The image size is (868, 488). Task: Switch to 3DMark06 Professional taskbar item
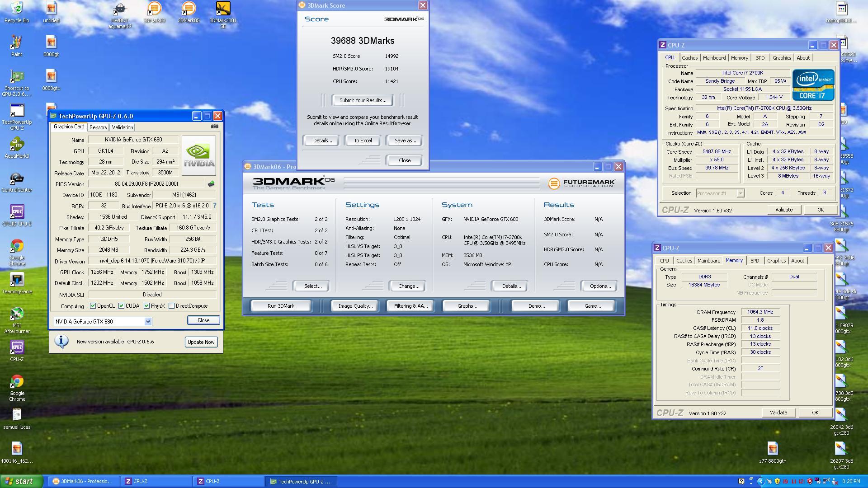click(83, 481)
